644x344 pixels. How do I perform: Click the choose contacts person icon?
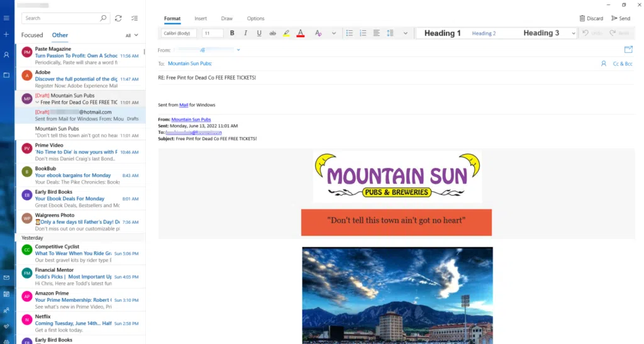(603, 64)
